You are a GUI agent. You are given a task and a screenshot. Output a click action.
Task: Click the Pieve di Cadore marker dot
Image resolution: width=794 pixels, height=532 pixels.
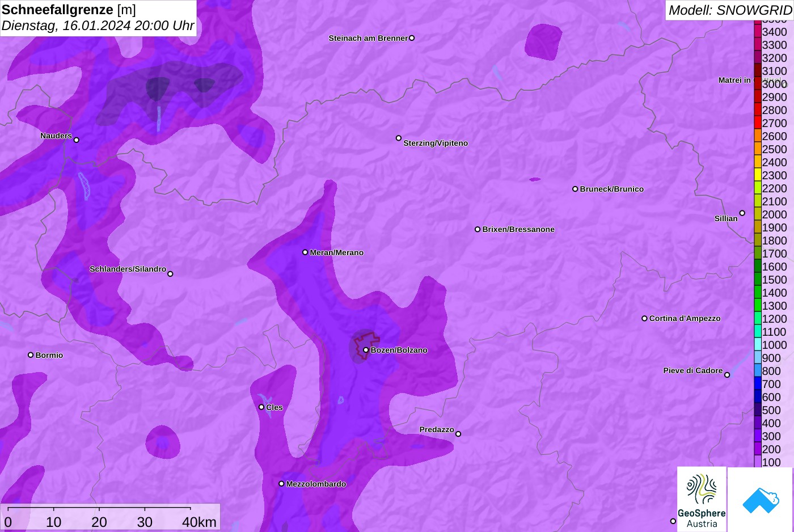click(727, 375)
